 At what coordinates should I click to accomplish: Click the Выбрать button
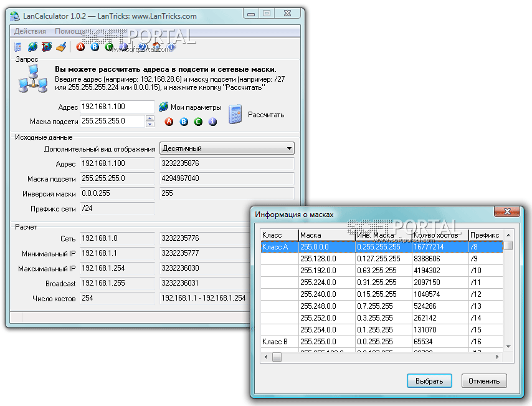pyautogui.click(x=429, y=381)
